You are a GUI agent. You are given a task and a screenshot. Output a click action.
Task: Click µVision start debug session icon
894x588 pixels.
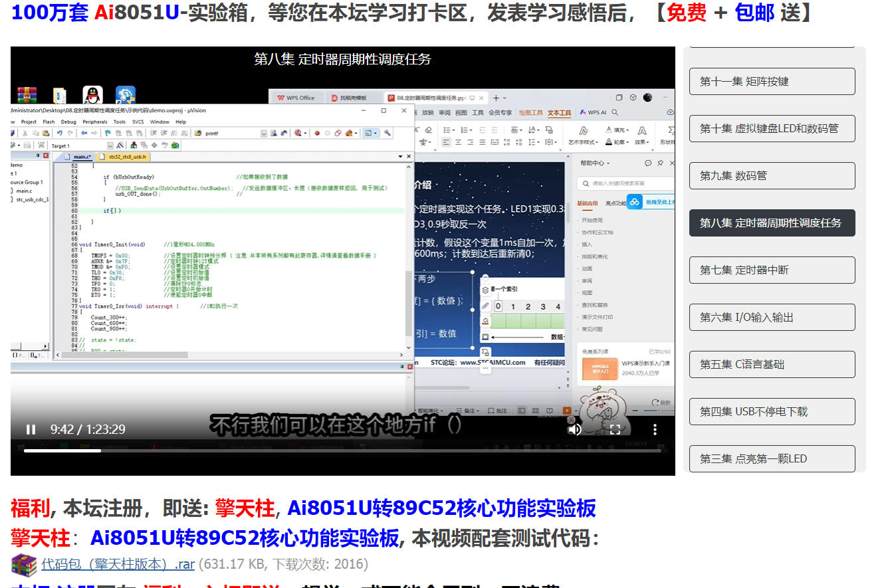(x=298, y=134)
